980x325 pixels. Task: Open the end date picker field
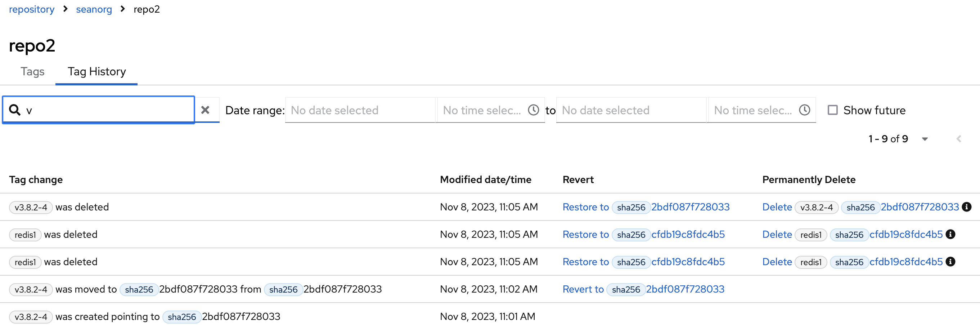click(x=630, y=110)
